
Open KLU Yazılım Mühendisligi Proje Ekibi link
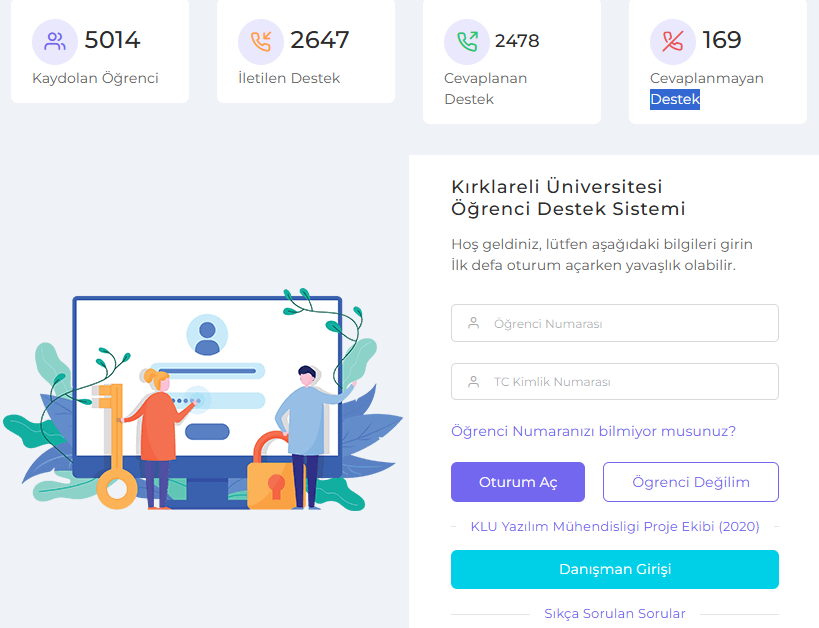click(615, 526)
